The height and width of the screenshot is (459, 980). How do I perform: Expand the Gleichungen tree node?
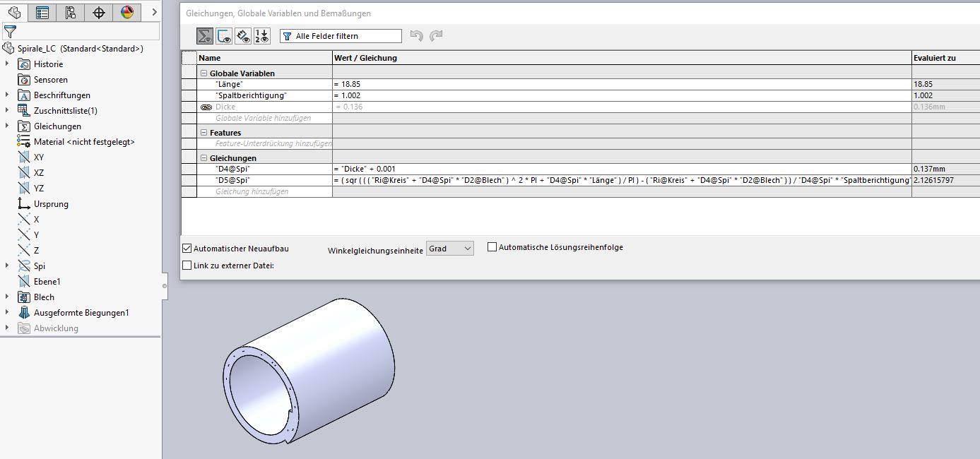point(7,126)
